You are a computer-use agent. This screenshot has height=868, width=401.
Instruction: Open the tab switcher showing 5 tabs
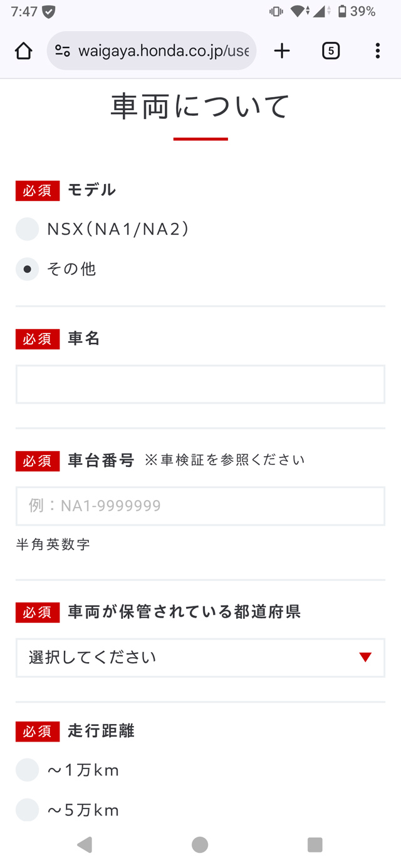point(330,51)
